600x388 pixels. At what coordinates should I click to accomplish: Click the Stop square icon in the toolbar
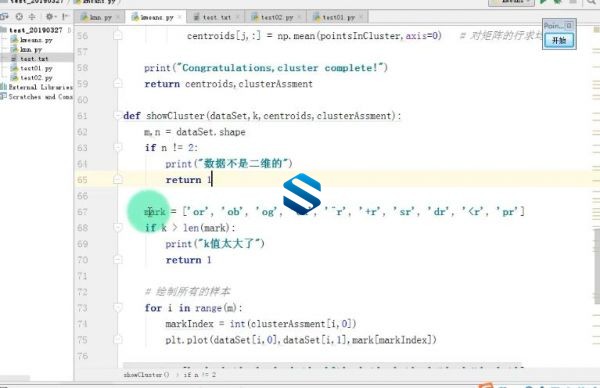(572, 2)
